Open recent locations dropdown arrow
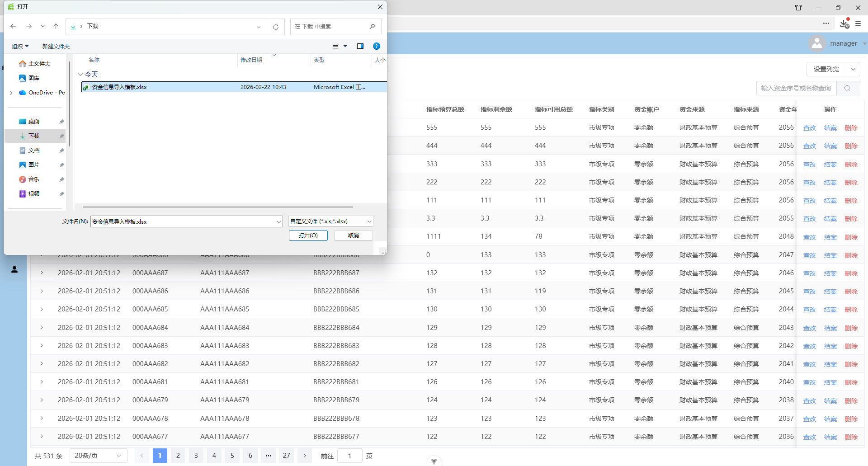The height and width of the screenshot is (466, 868). [42, 26]
